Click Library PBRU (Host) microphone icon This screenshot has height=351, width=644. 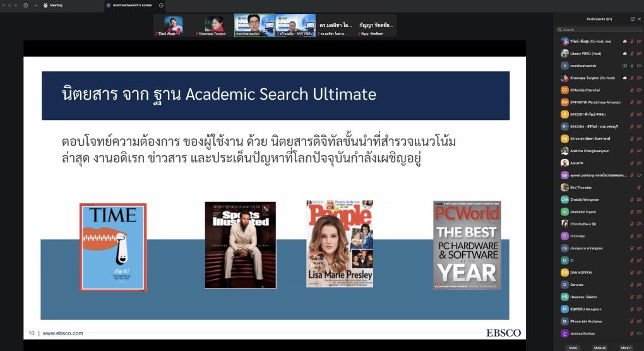631,54
